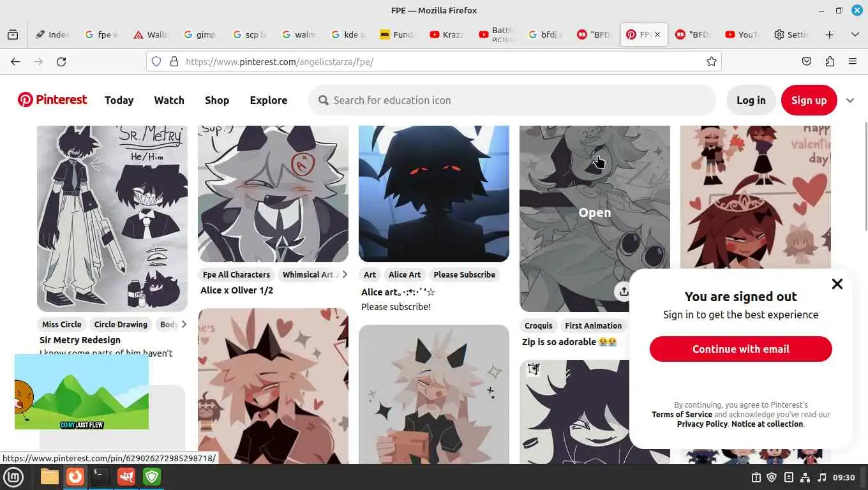Click the site padlock icon

point(174,61)
